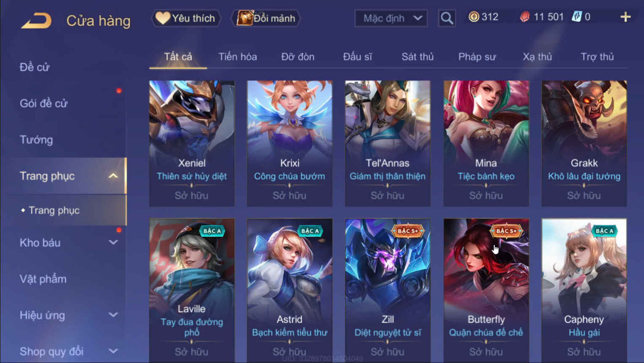
Task: Select the Butterfly Quận chúa đế chế skin
Action: tap(486, 290)
